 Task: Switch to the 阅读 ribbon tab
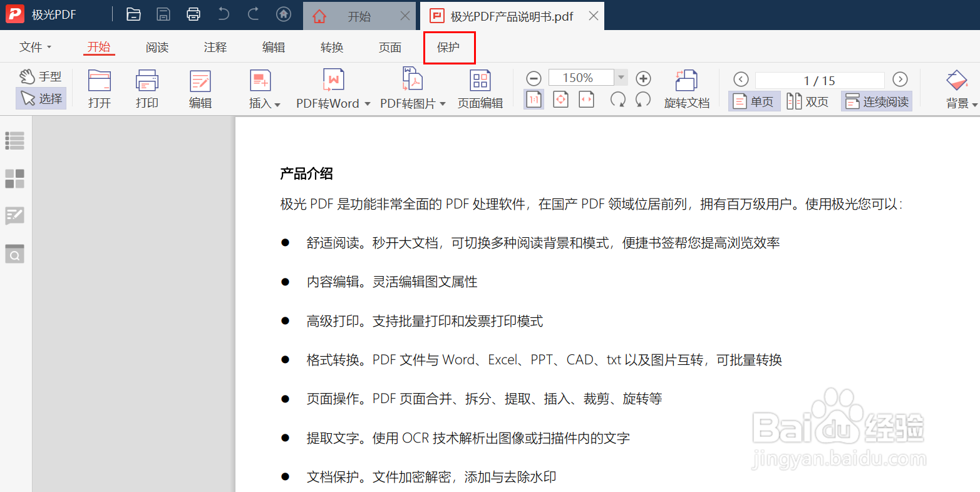coord(157,47)
